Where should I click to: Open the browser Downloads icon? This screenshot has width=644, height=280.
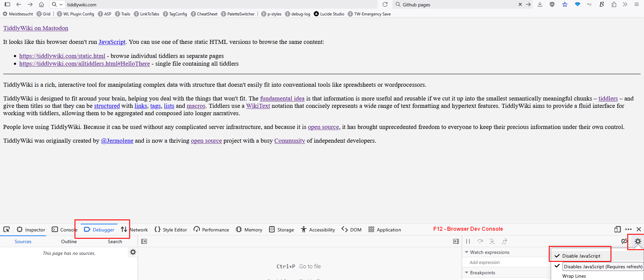click(540, 4)
